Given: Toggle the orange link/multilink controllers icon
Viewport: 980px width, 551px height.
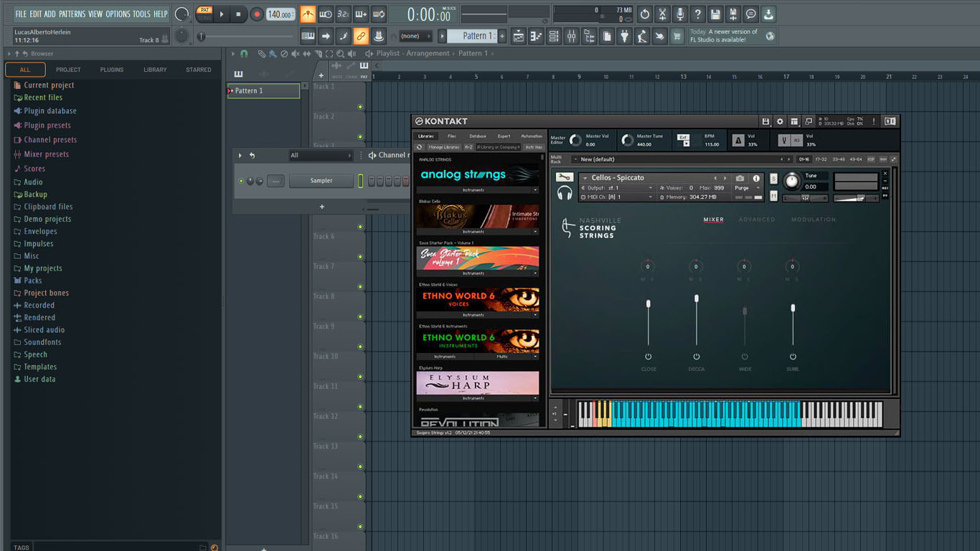Looking at the screenshot, I should [x=361, y=36].
